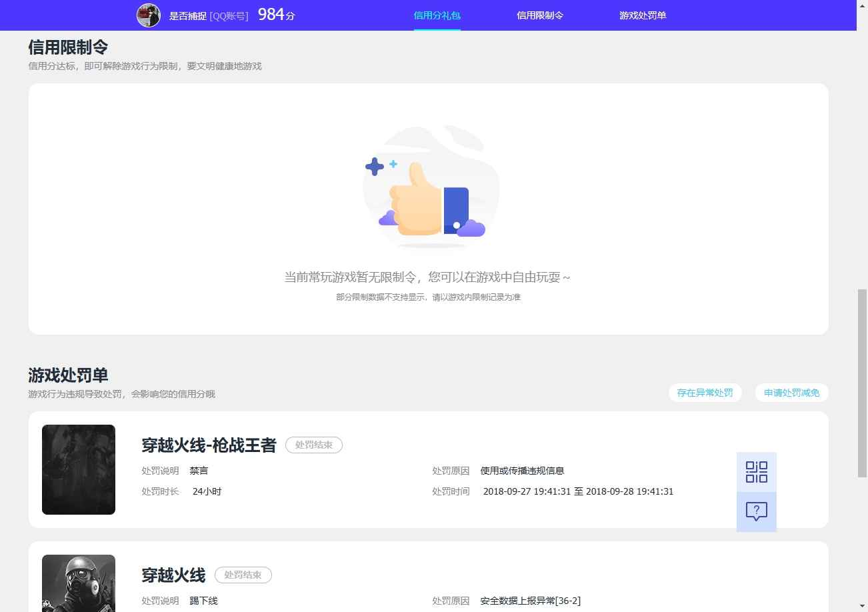Viewport: 868px width, 612px height.
Task: Click the user avatar in header
Action: point(149,15)
